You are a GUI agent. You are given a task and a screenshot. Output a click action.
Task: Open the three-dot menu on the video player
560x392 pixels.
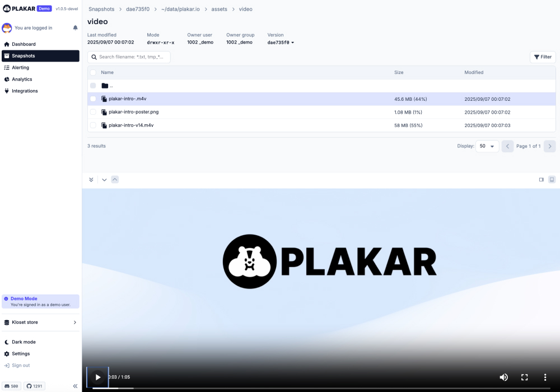pos(545,377)
